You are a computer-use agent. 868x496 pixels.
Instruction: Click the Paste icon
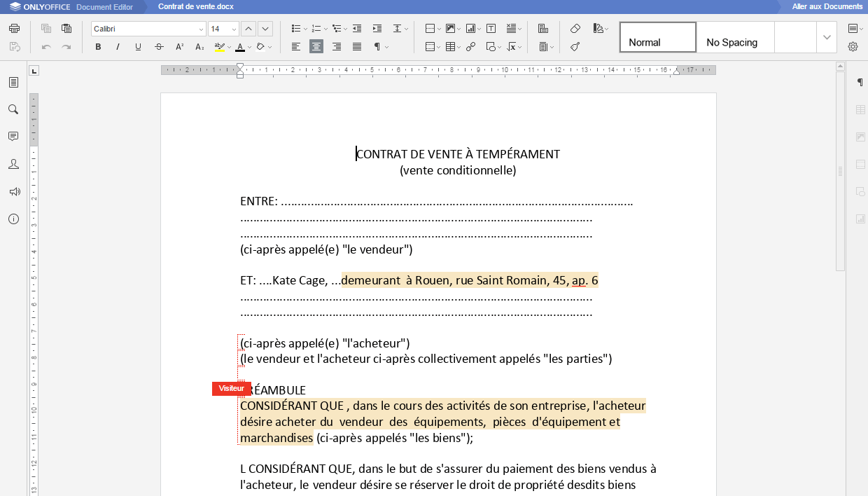pyautogui.click(x=66, y=29)
